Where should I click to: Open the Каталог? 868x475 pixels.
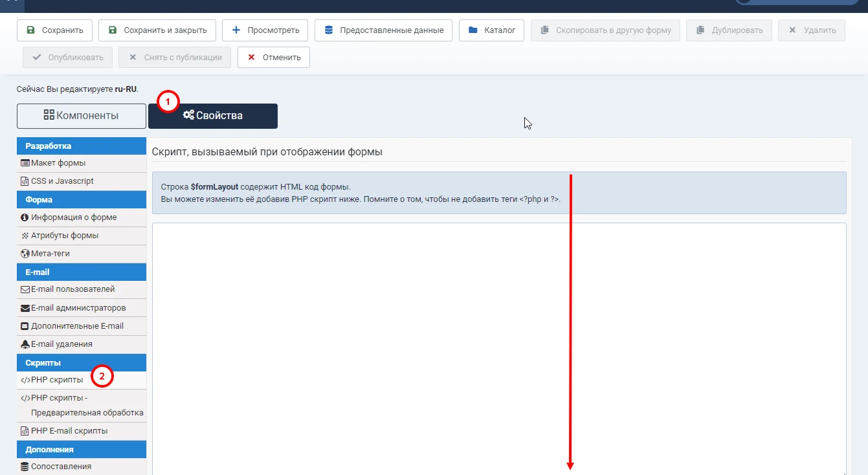[x=491, y=30]
